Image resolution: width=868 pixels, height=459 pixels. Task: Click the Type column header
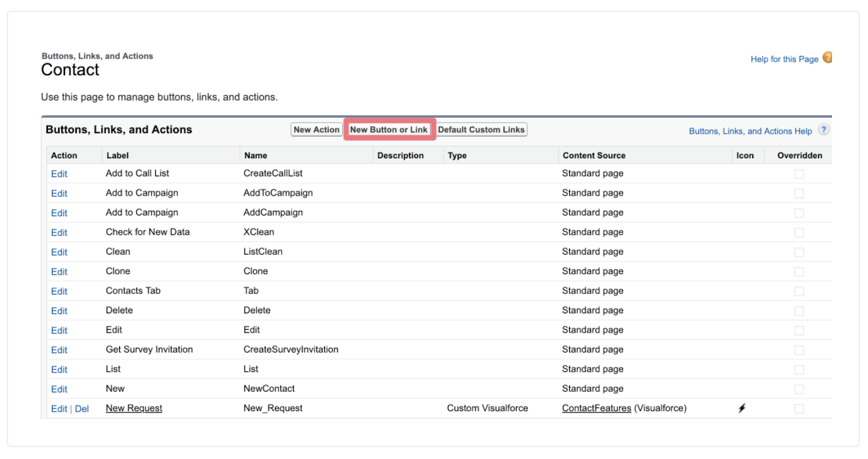coord(457,156)
